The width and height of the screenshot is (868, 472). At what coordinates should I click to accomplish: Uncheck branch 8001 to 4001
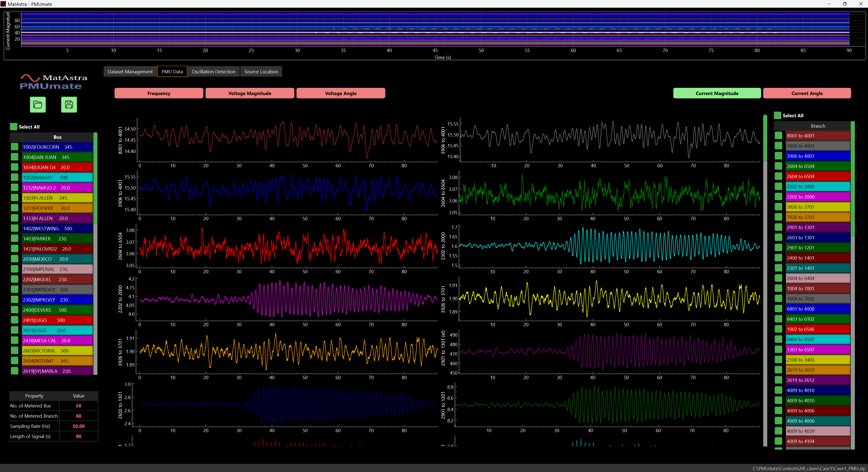pyautogui.click(x=778, y=136)
